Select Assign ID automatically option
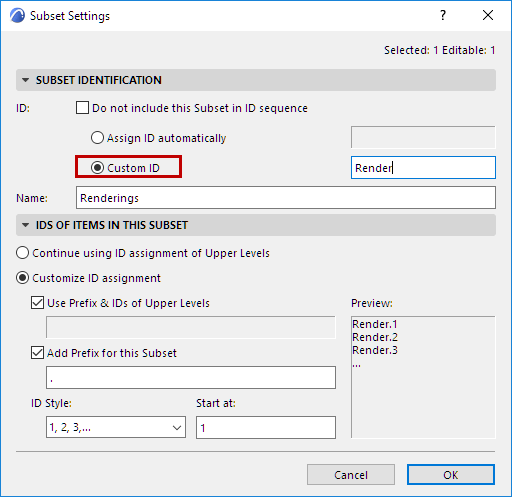The width and height of the screenshot is (512, 497). (97, 138)
